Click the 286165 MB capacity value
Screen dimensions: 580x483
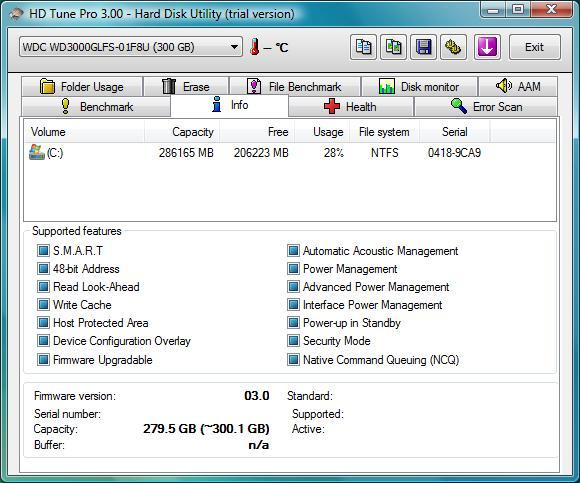click(186, 153)
